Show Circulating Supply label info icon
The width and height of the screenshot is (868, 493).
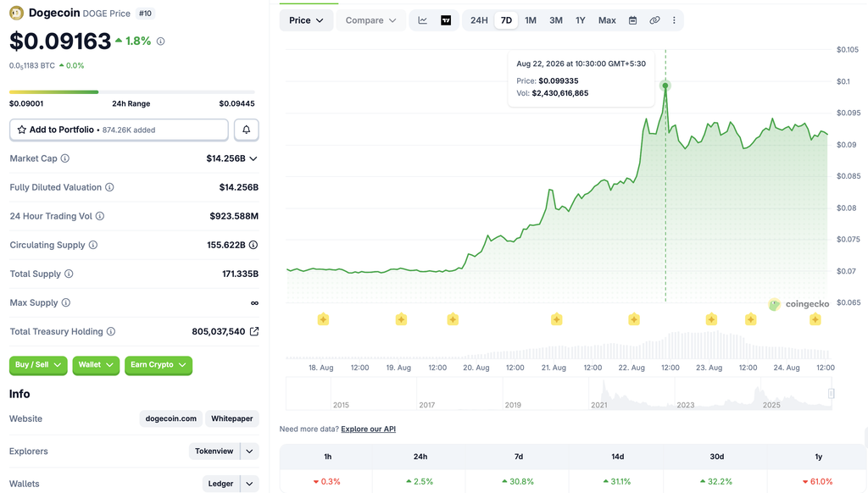pos(93,245)
